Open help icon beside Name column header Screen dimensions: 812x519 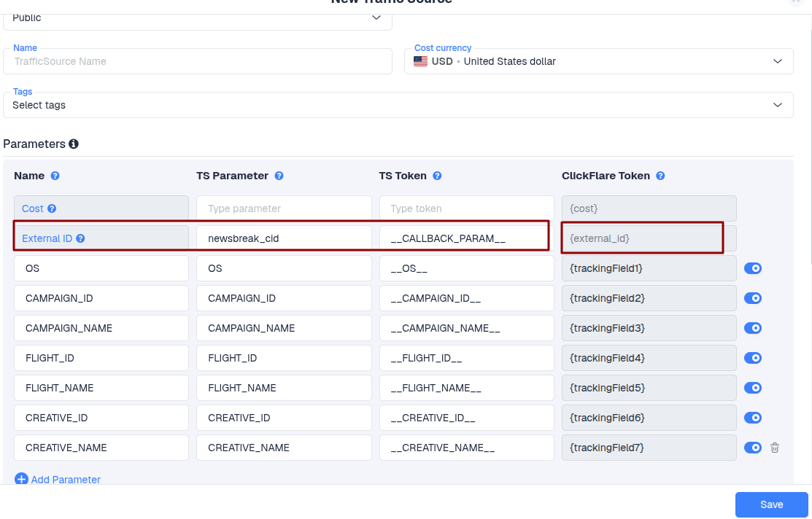pos(55,176)
